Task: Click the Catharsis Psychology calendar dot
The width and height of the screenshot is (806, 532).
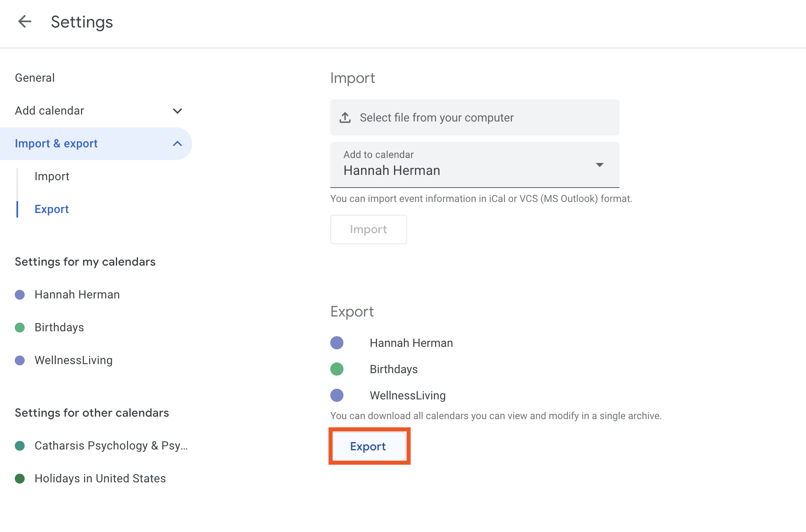Action: (x=19, y=446)
